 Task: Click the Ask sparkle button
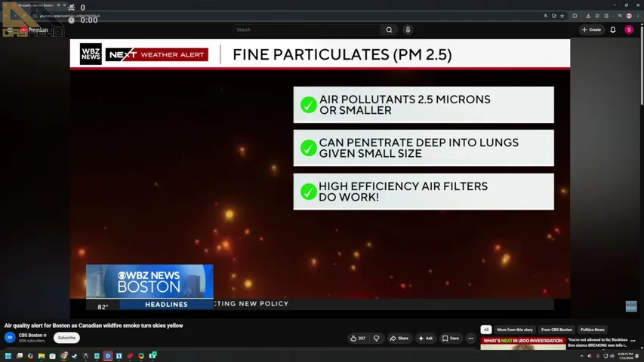click(426, 338)
